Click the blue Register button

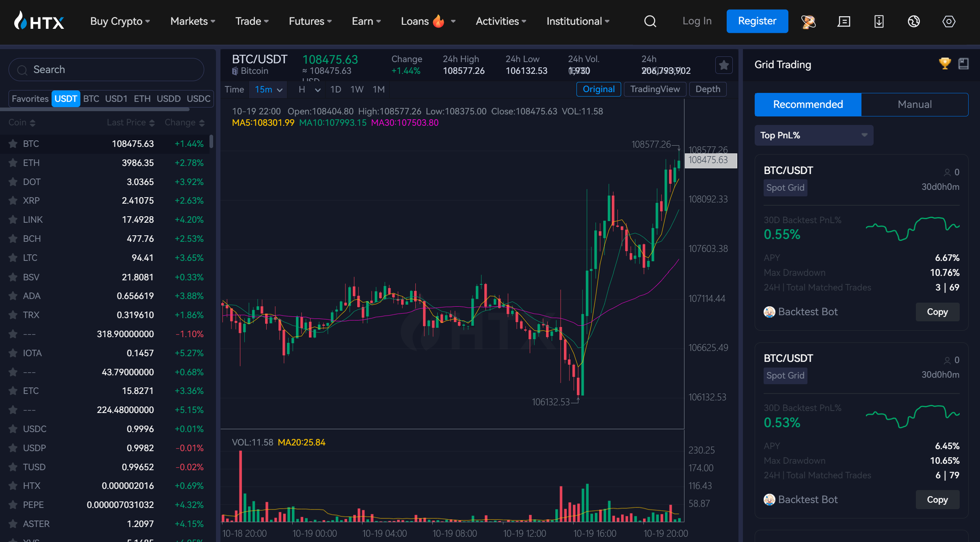pyautogui.click(x=757, y=21)
